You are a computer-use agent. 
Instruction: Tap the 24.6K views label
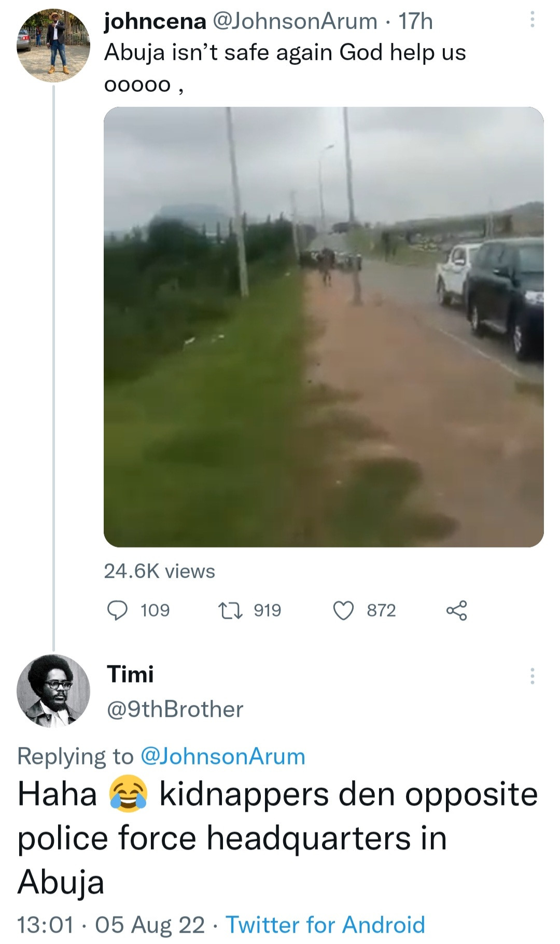159,571
